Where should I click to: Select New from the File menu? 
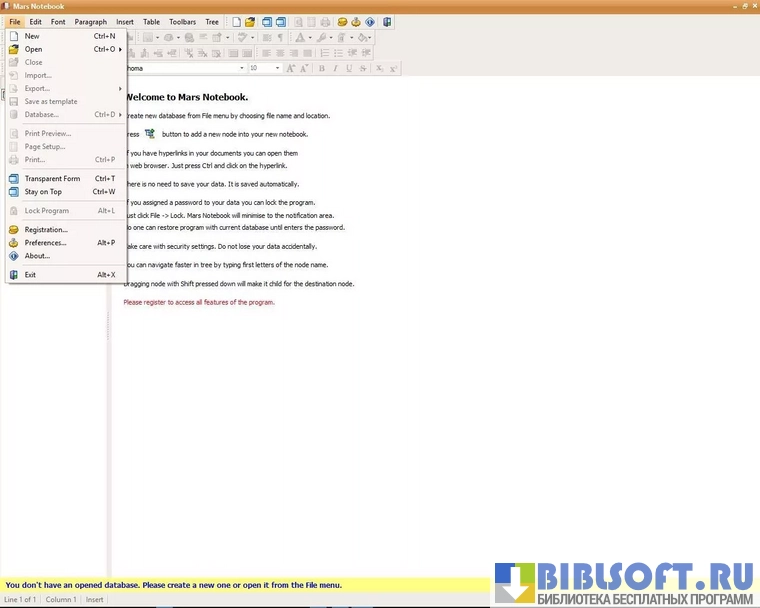click(32, 36)
